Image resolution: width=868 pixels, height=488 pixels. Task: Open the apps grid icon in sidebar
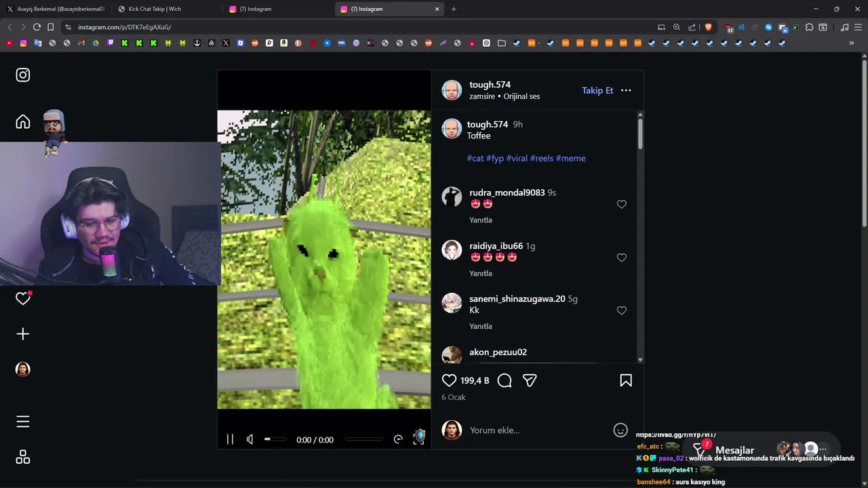[x=23, y=457]
